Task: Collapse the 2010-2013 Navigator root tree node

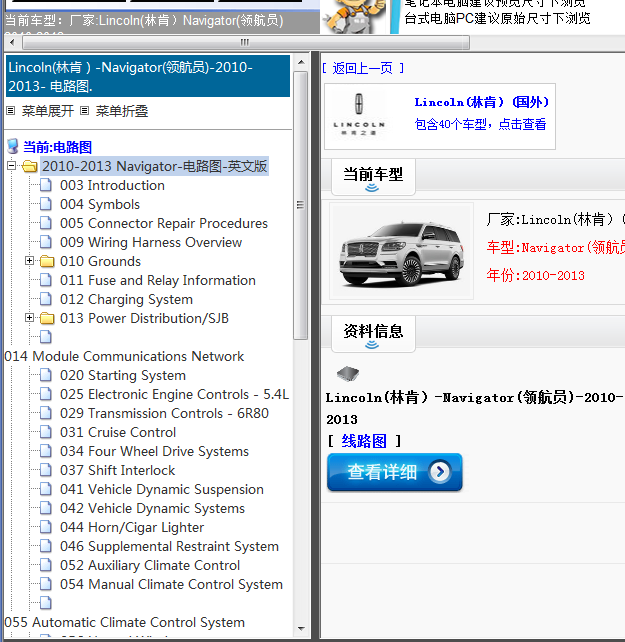Action: click(x=12, y=166)
